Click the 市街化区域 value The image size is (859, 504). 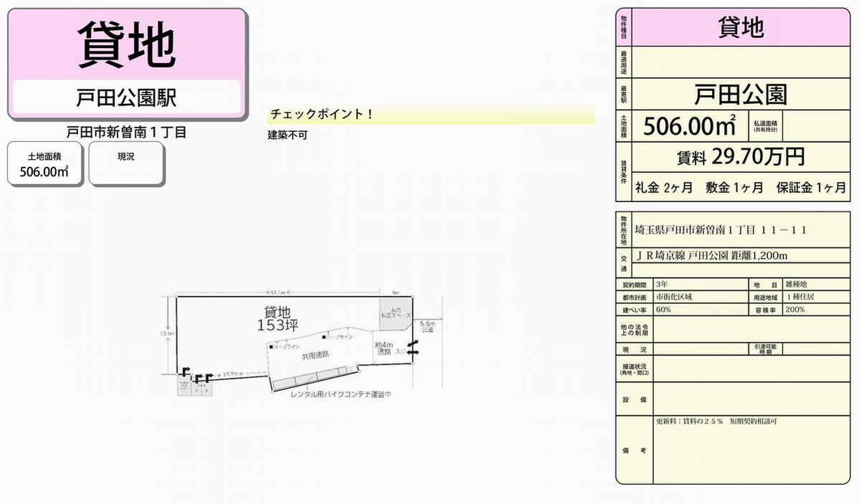[674, 297]
